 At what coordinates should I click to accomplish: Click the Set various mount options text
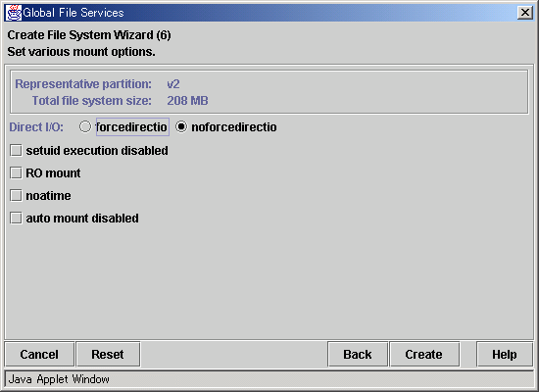coord(81,52)
